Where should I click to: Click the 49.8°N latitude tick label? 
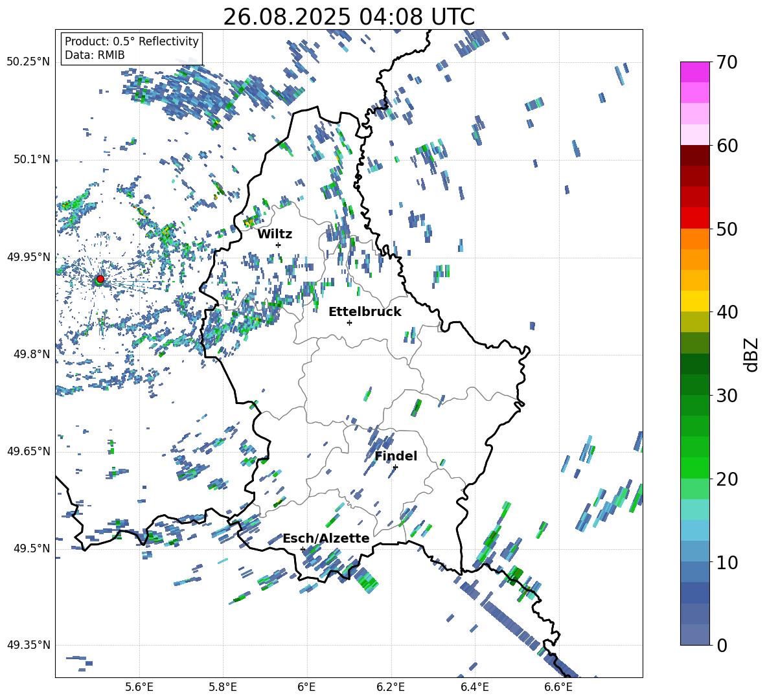click(31, 354)
